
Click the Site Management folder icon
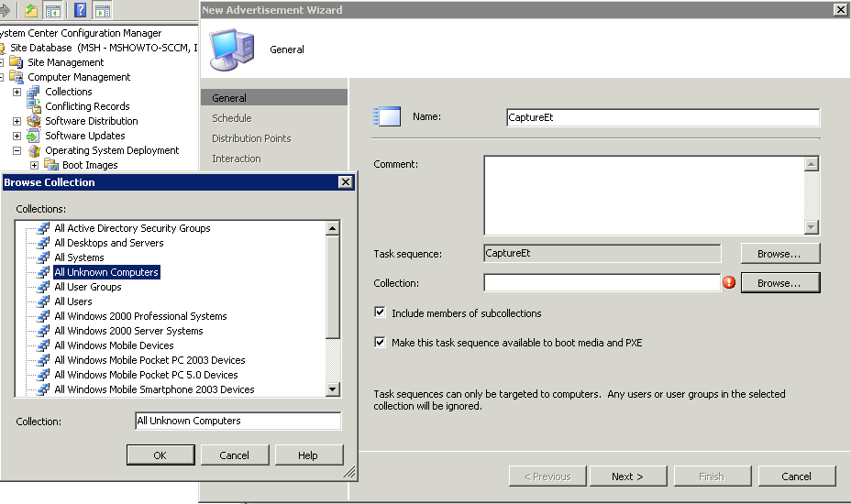pos(16,62)
